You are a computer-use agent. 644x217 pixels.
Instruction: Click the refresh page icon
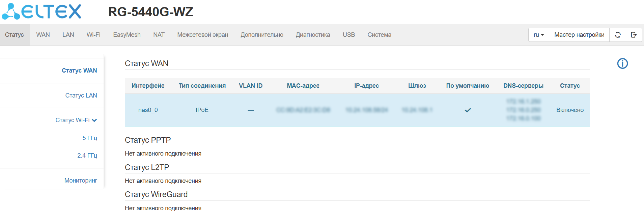pyautogui.click(x=618, y=35)
